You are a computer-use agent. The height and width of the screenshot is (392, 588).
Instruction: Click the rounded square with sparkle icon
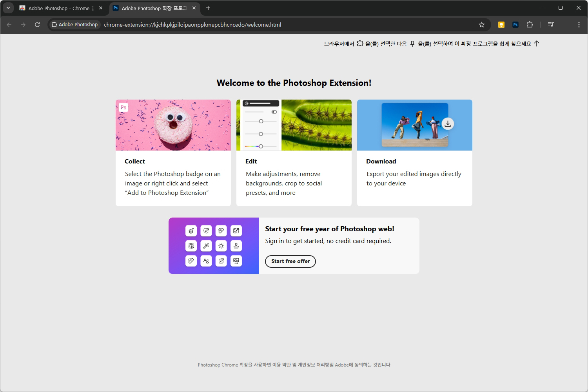[x=221, y=261]
